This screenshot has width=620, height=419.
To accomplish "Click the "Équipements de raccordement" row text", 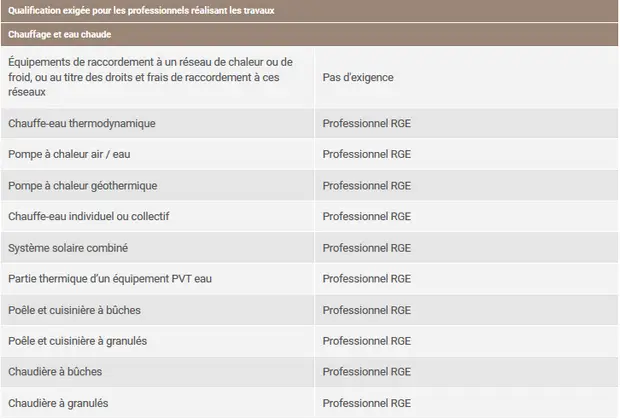I will [149, 76].
